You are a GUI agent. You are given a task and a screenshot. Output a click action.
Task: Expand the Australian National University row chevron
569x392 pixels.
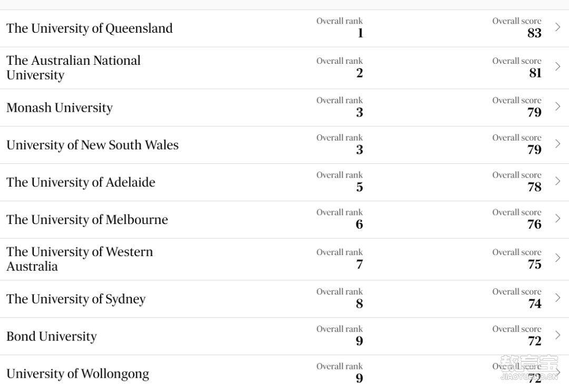click(x=558, y=66)
